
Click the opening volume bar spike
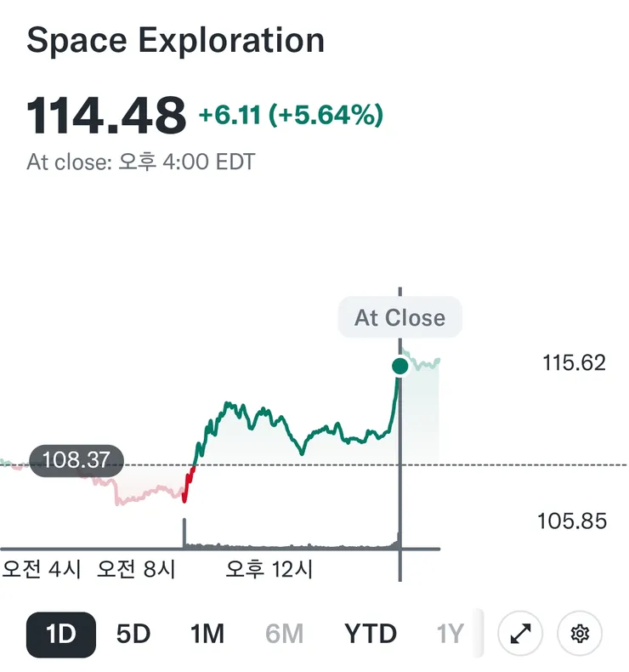tap(184, 532)
